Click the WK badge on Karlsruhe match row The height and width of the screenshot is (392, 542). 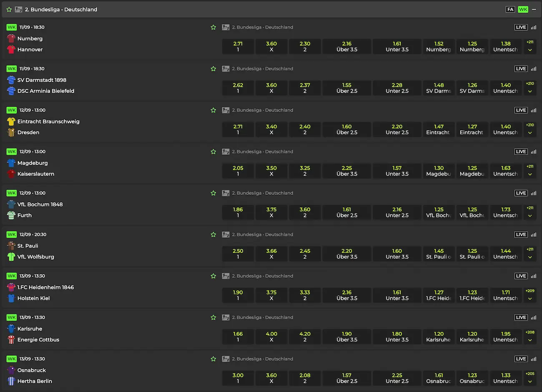coord(12,317)
